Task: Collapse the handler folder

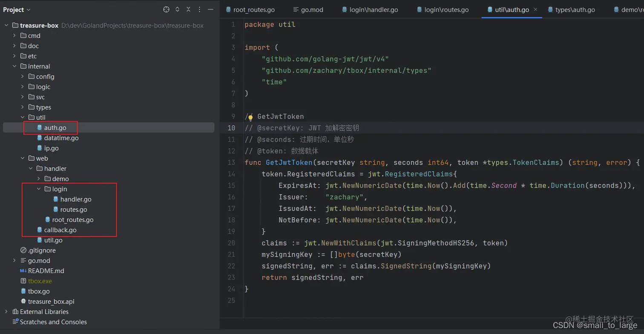Action: pos(31,169)
